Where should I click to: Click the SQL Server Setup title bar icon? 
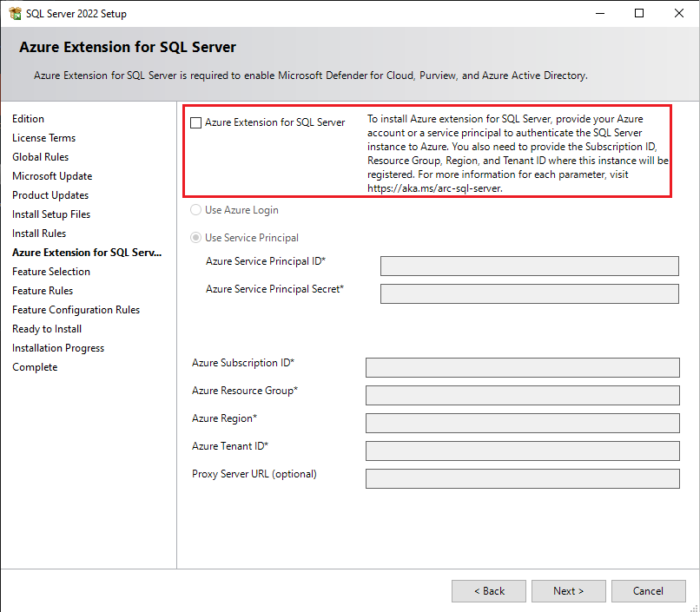click(x=15, y=14)
